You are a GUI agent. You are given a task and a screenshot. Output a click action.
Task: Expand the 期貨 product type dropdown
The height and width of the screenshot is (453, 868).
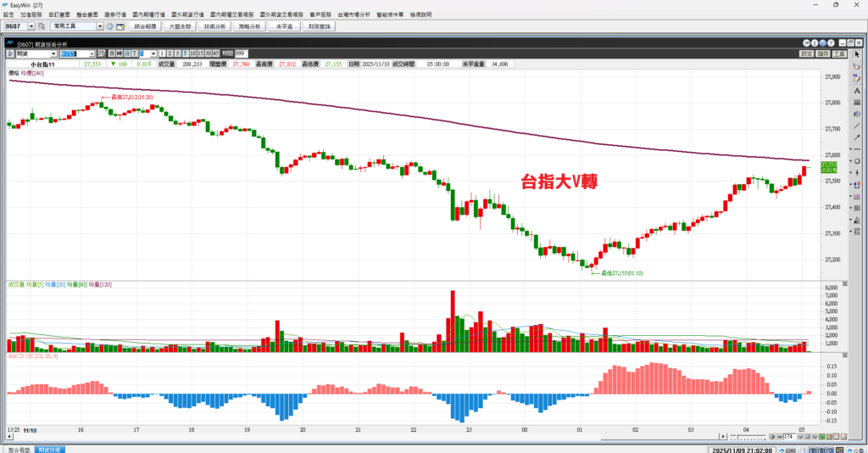click(53, 53)
